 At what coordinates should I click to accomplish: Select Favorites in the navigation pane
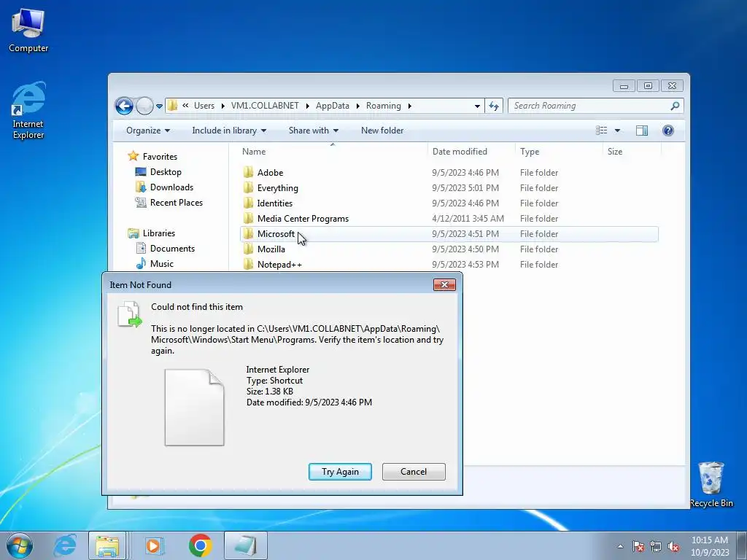[152, 156]
